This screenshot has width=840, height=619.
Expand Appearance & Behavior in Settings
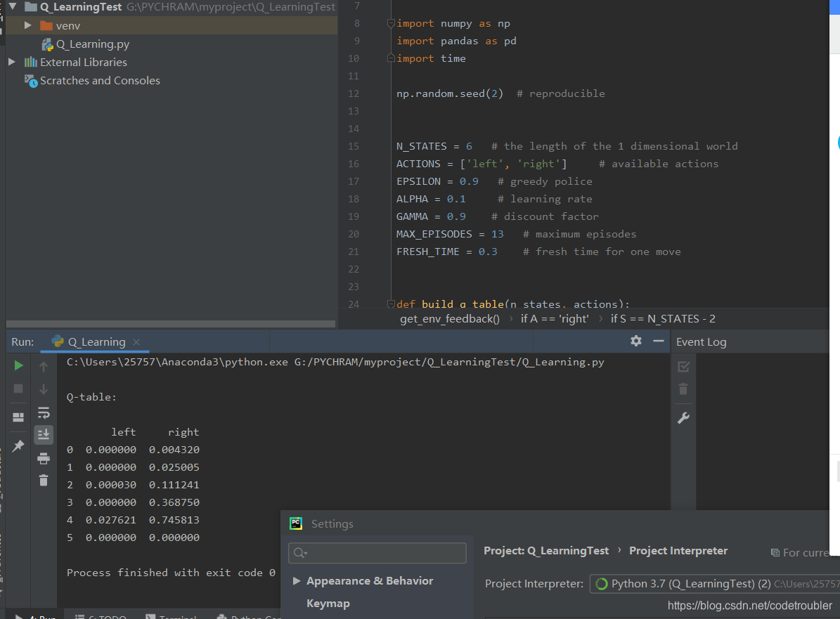(296, 581)
